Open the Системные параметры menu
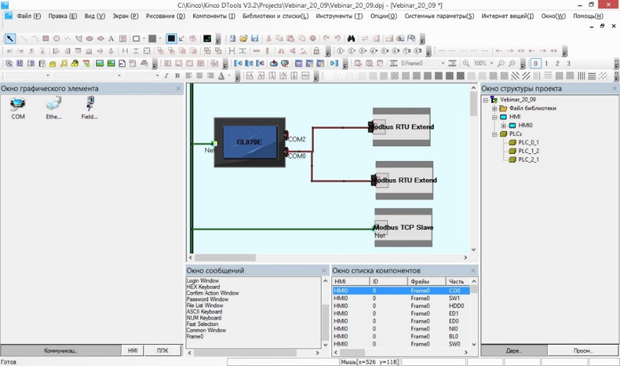Screen dimensions: 620x366 [x=439, y=16]
